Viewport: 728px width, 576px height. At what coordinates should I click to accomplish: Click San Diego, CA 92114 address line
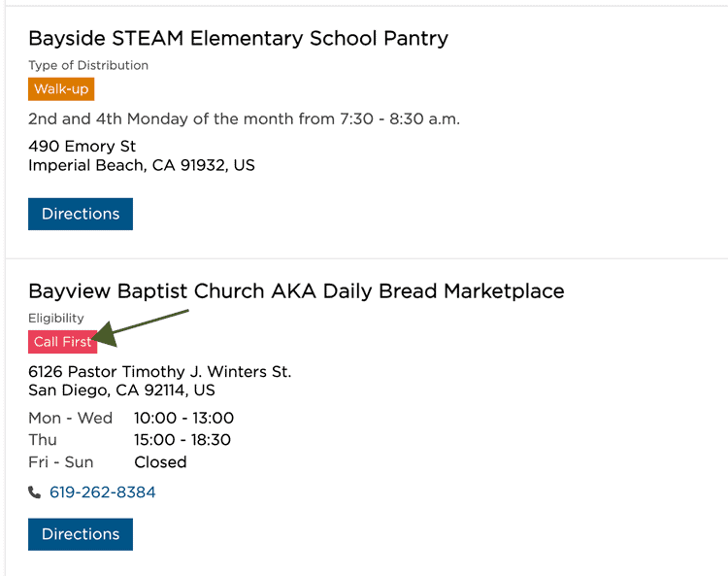point(121,390)
